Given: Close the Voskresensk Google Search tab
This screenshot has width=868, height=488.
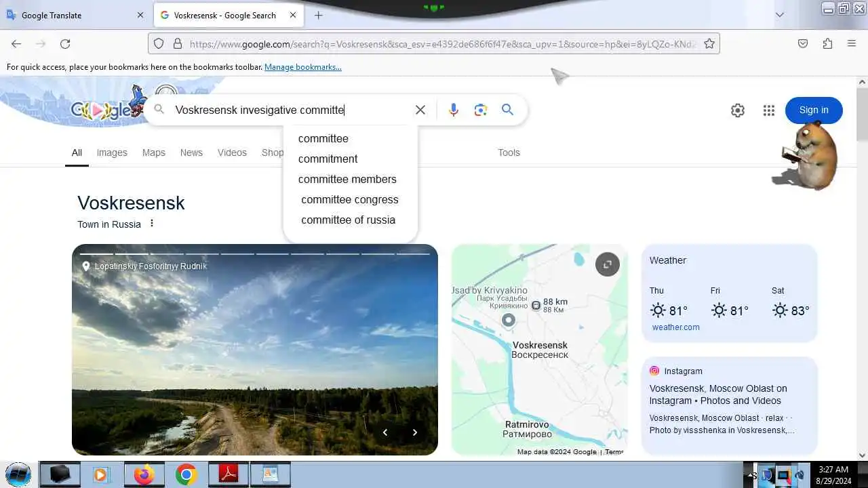Looking at the screenshot, I should [293, 15].
